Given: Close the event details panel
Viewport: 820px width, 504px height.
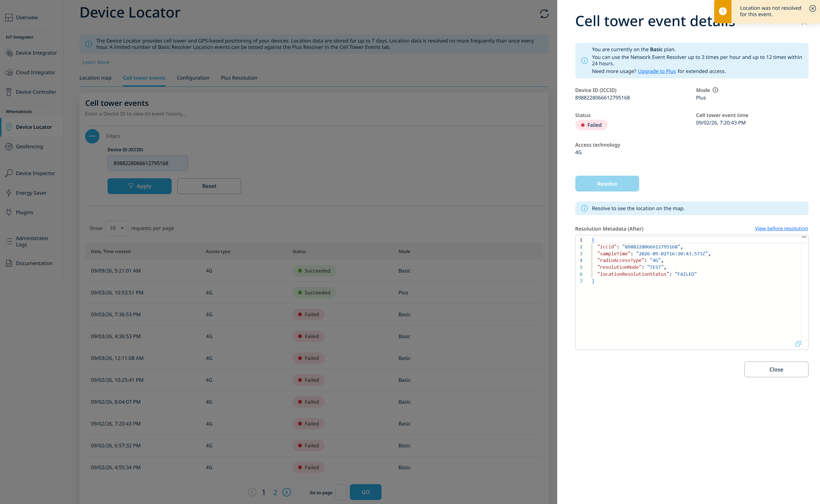Looking at the screenshot, I should [x=776, y=369].
